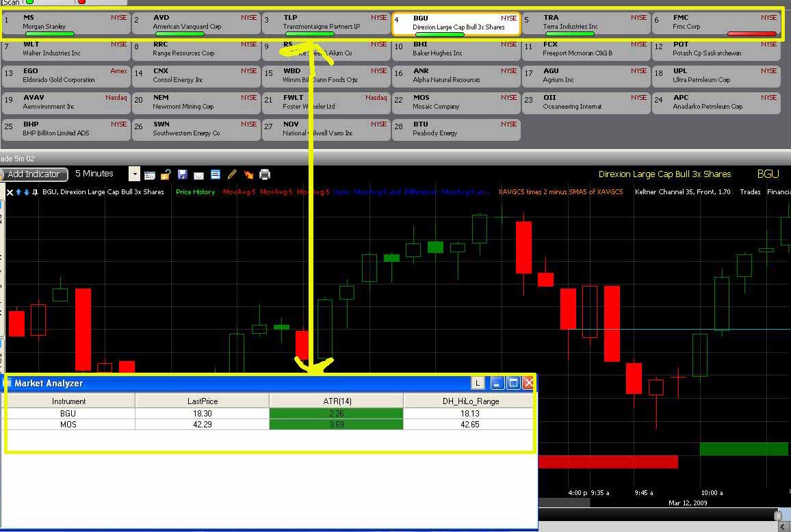
Task: Select the SWN Southwestern Energy Co card
Action: (196, 130)
